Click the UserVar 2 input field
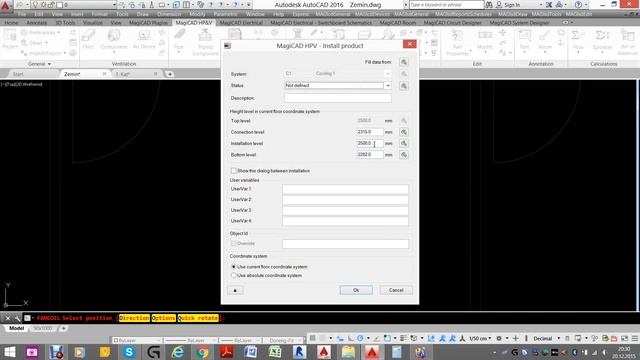Screen dimensions: 640x360 coord(345,200)
